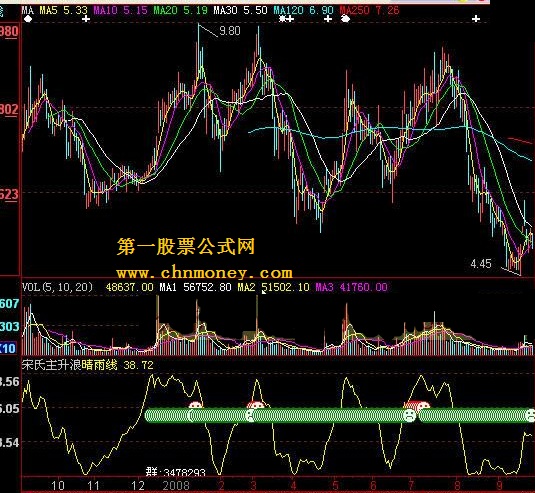This screenshot has height=493, width=535.
Task: Click the diamond info marker below the MA label
Action: click(x=28, y=19)
